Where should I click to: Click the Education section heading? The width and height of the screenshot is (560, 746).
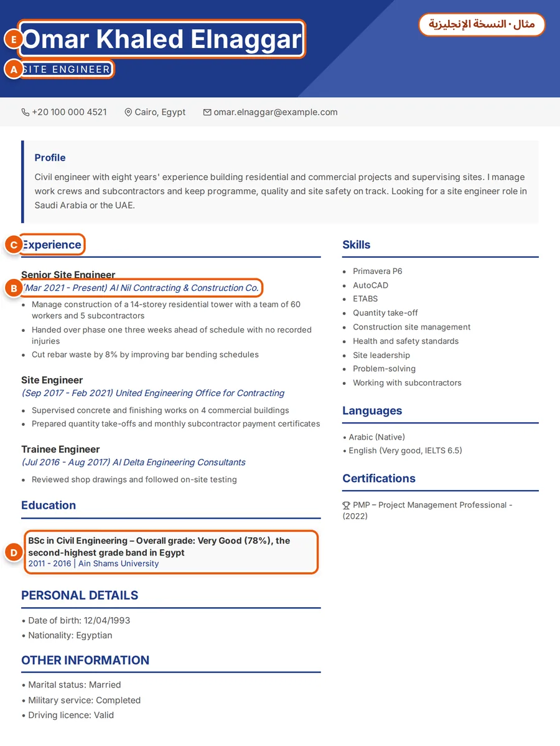49,505
